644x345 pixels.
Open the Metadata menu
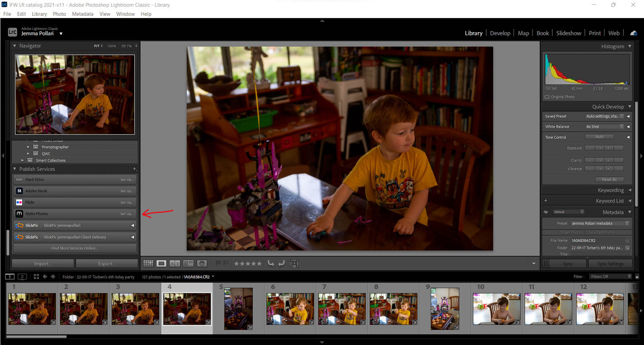(x=83, y=14)
